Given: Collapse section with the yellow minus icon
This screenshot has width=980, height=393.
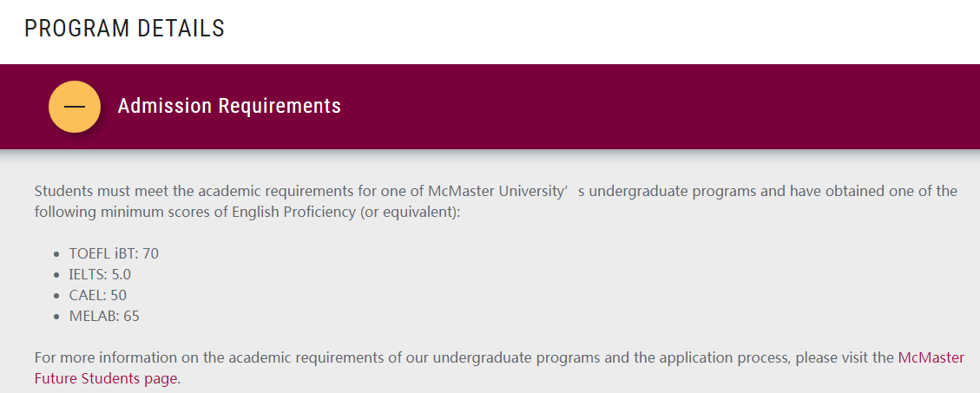Looking at the screenshot, I should [x=75, y=107].
